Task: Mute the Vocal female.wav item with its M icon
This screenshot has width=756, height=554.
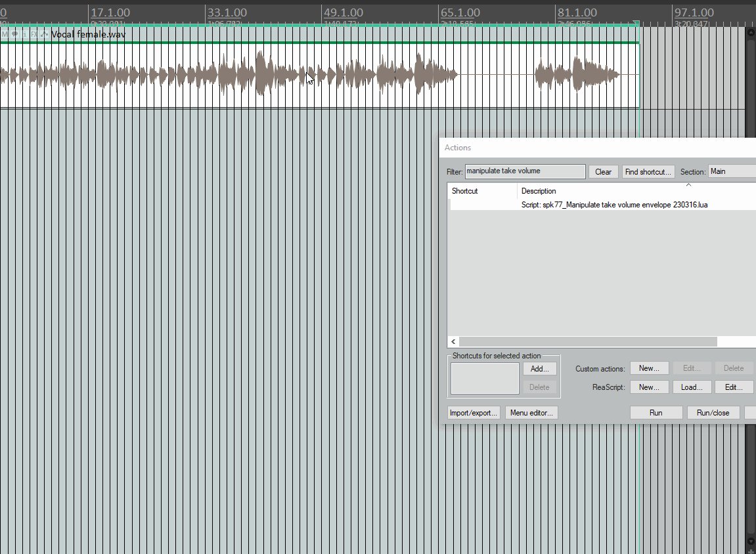Action: (x=5, y=34)
